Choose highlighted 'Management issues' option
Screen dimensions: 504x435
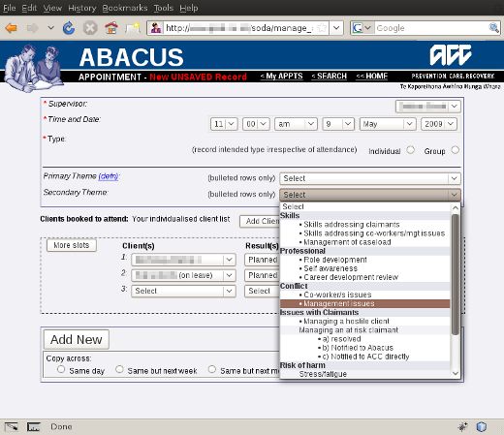tap(364, 303)
